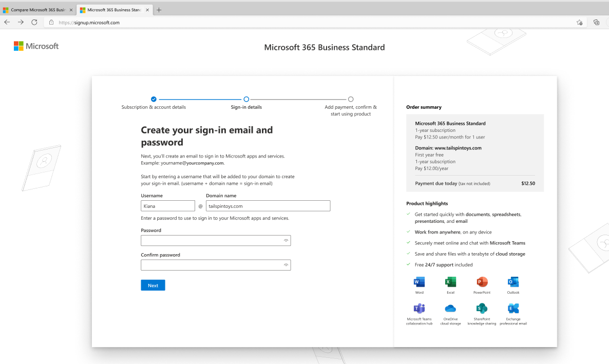
Task: Click the Add payment, confirm step circle
Action: coord(351,99)
